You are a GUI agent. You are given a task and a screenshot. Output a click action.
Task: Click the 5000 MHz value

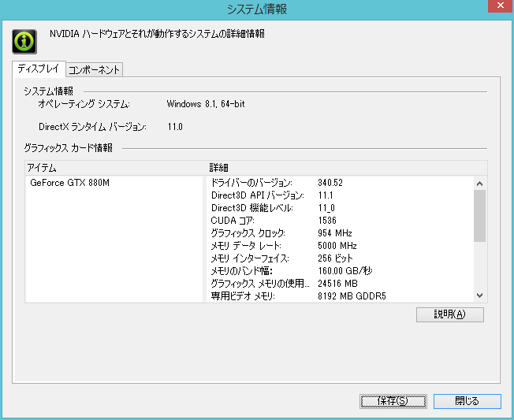[337, 246]
